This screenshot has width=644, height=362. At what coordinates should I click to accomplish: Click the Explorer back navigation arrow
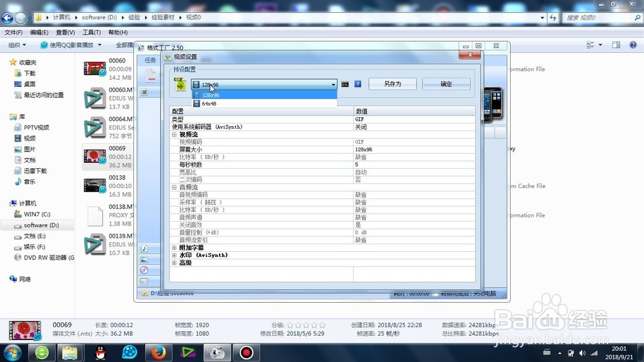(7, 17)
